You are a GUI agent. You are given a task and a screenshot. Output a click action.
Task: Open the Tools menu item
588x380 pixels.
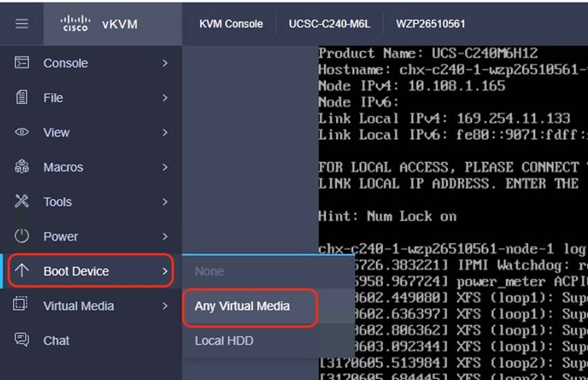(91, 202)
